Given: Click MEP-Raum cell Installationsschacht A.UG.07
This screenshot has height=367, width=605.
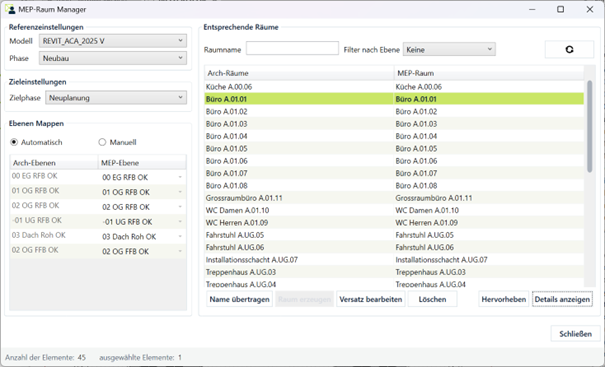Looking at the screenshot, I should pyautogui.click(x=488, y=260).
